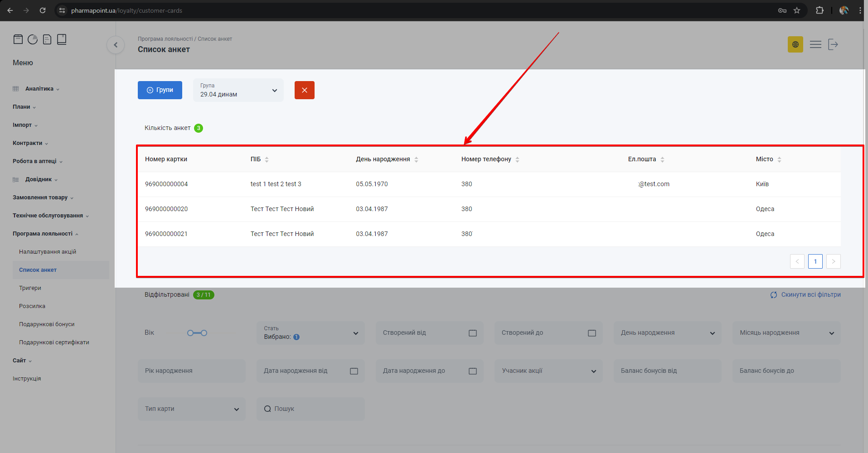Click the document icon in the sidebar header
This screenshot has height=453, width=868.
coord(47,39)
